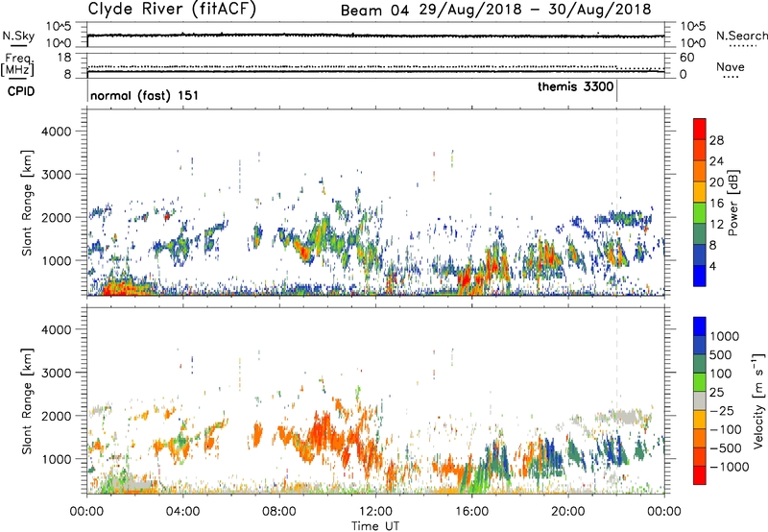Click the noise sky trace line
Image resolution: width=768 pixels, height=532 pixels.
click(x=375, y=36)
